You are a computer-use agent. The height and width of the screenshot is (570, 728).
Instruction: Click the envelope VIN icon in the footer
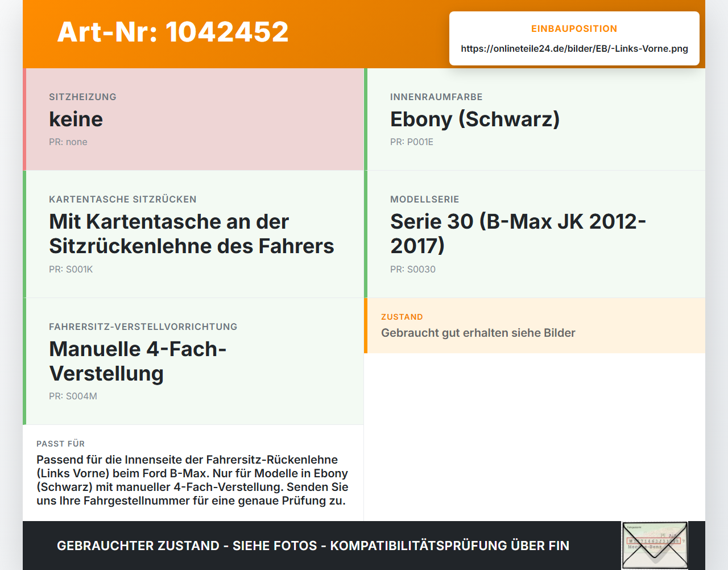coord(655,545)
